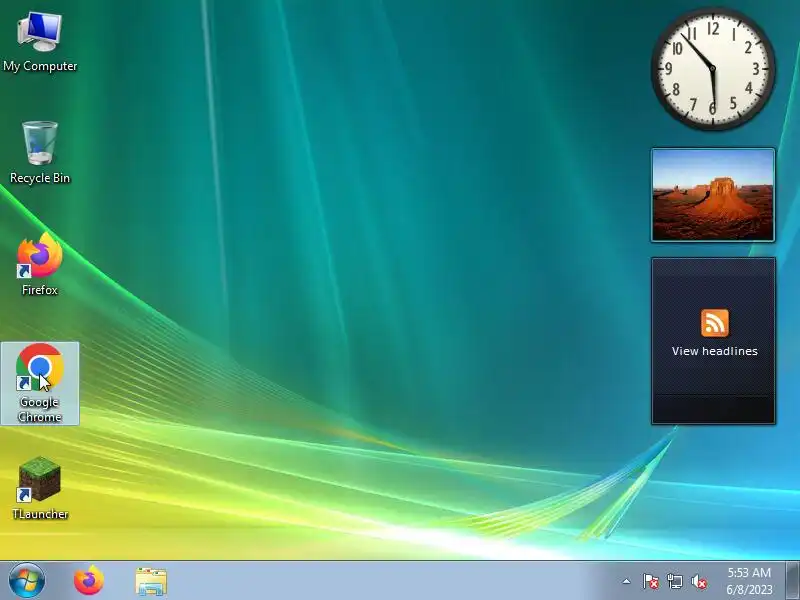Click the My Computer label text
800x600 pixels.
coord(40,66)
